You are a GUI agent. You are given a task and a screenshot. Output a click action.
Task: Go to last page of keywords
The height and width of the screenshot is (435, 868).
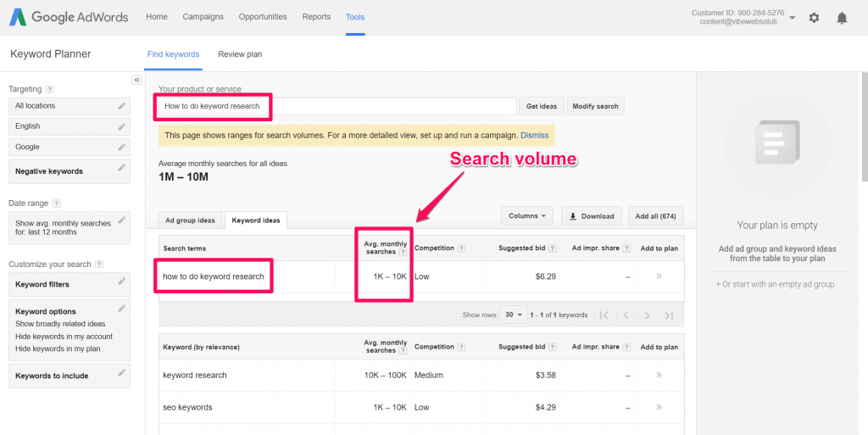point(669,315)
